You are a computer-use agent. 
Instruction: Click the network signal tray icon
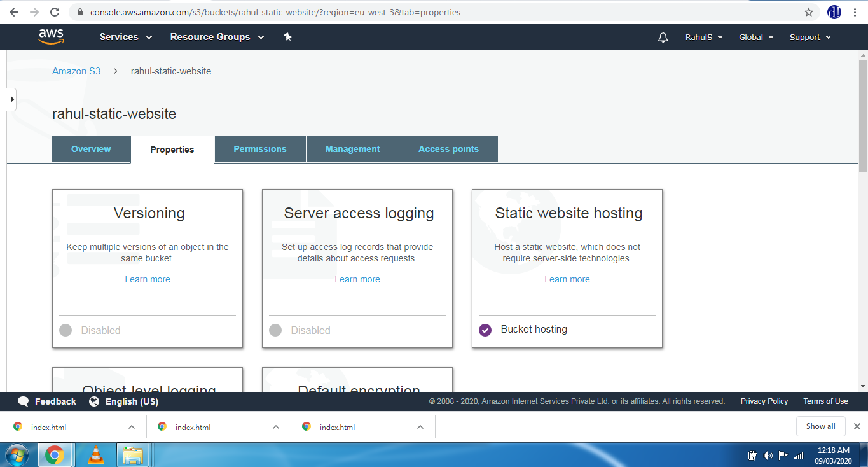point(799,455)
